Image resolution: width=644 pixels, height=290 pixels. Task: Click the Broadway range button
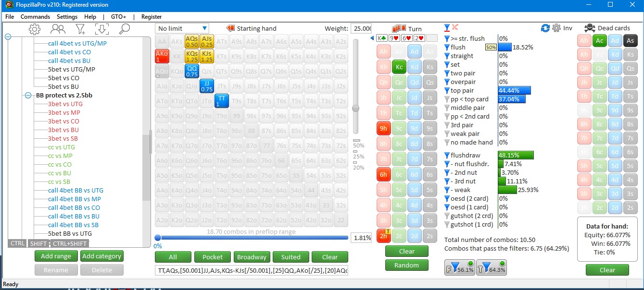tap(252, 257)
